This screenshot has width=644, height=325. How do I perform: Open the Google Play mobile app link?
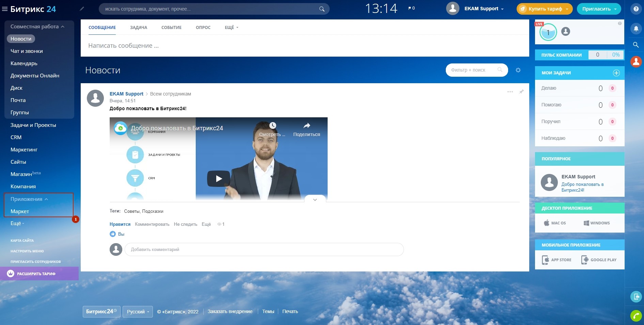tap(599, 260)
